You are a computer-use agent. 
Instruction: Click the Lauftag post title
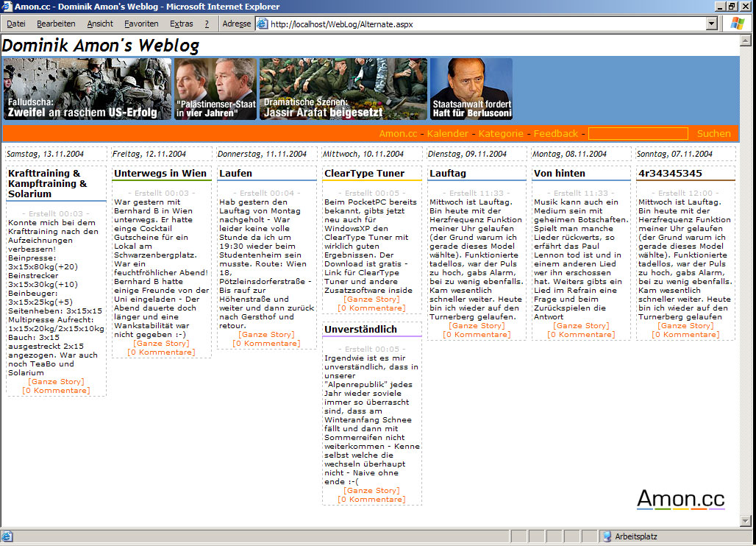(x=448, y=173)
